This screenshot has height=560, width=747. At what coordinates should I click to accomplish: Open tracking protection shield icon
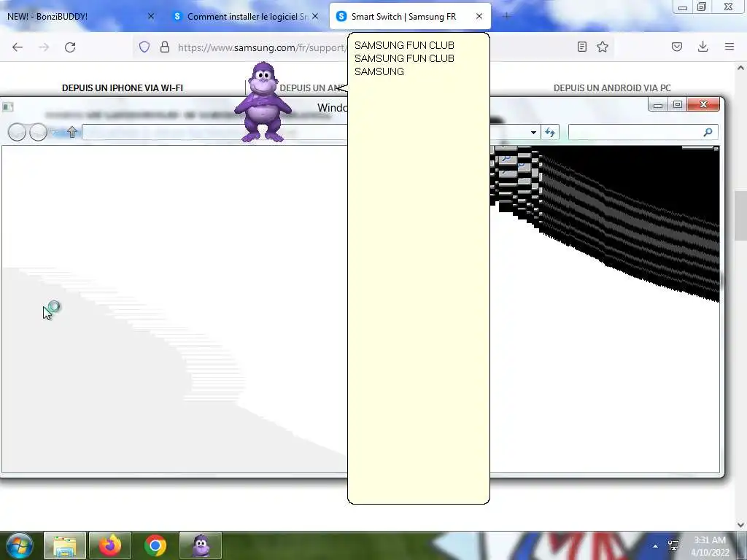(144, 47)
